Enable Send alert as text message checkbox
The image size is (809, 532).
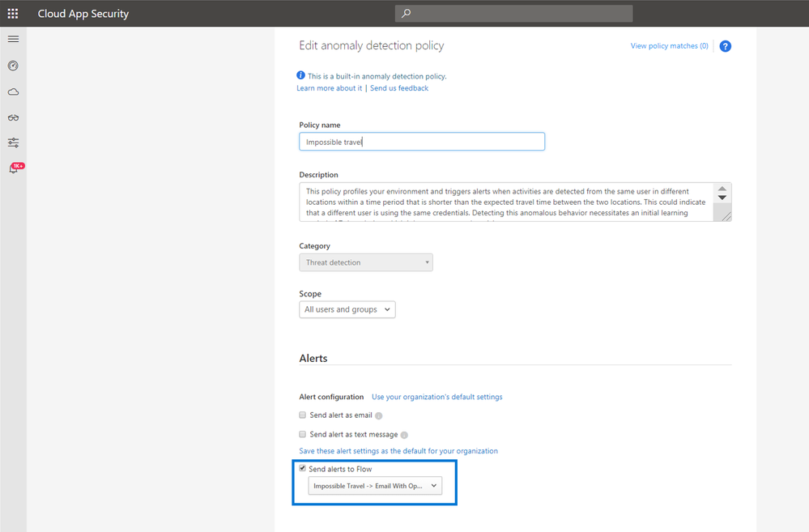tap(303, 435)
